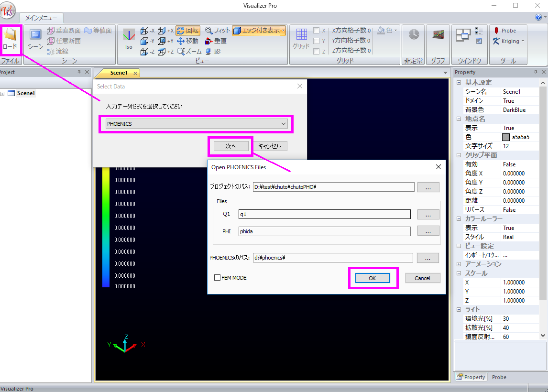Activate the Rotate (回転) tool

pyautogui.click(x=188, y=31)
